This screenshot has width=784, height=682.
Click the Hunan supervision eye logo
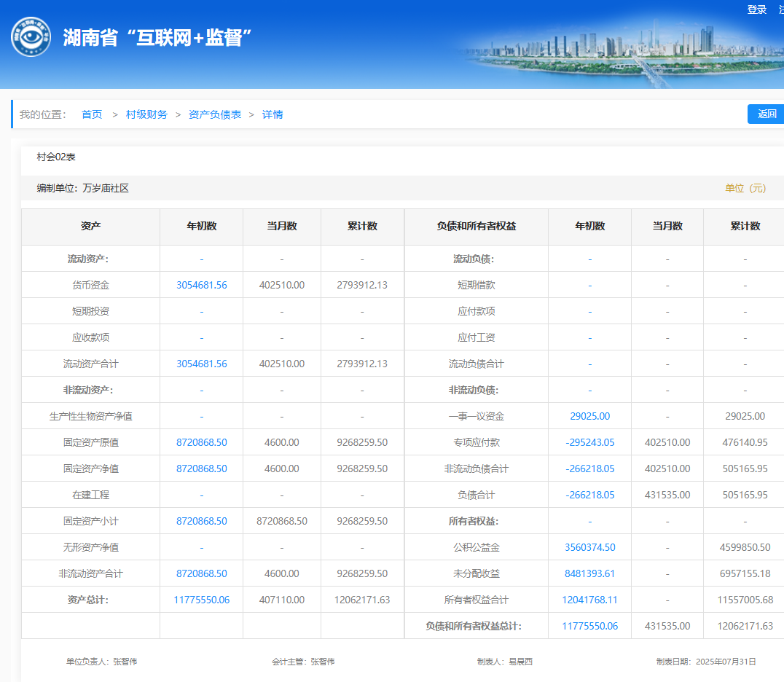[31, 37]
